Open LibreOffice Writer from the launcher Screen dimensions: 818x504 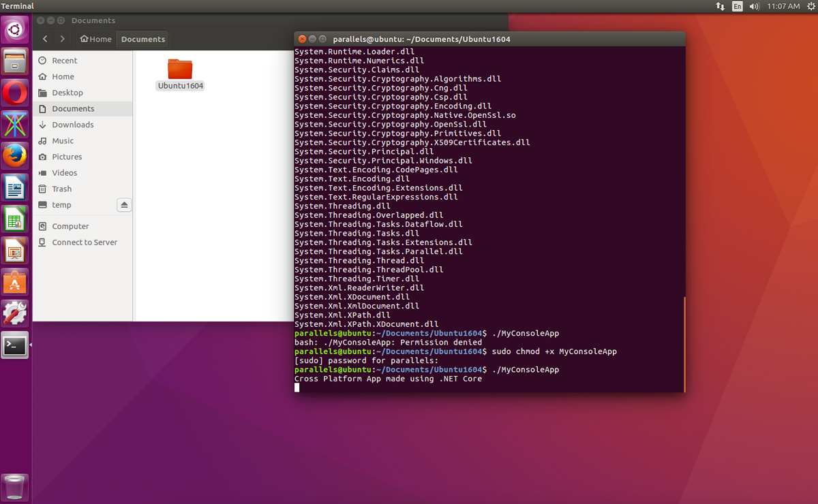[x=15, y=187]
